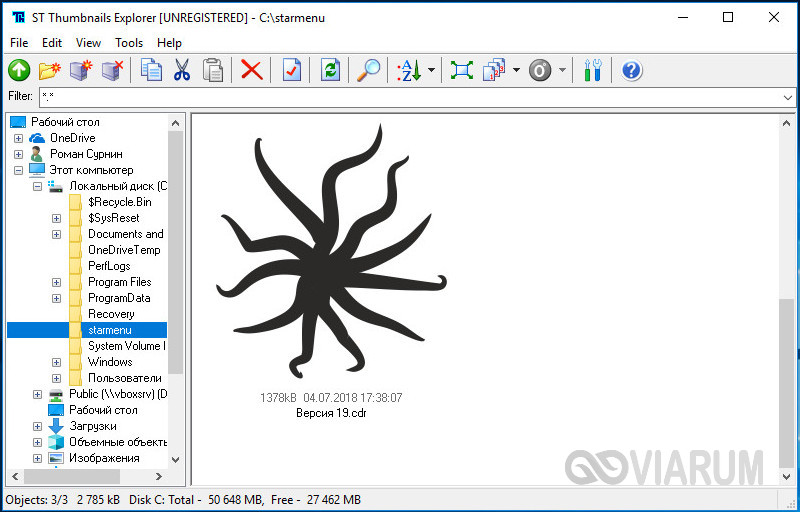Select the $SysReset folder
The height and width of the screenshot is (512, 800).
pyautogui.click(x=114, y=218)
